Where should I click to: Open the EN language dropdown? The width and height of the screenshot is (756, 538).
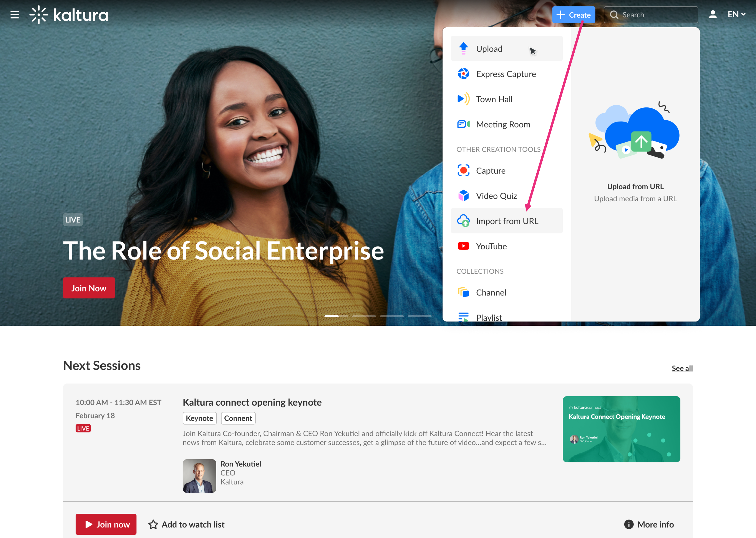(x=736, y=15)
